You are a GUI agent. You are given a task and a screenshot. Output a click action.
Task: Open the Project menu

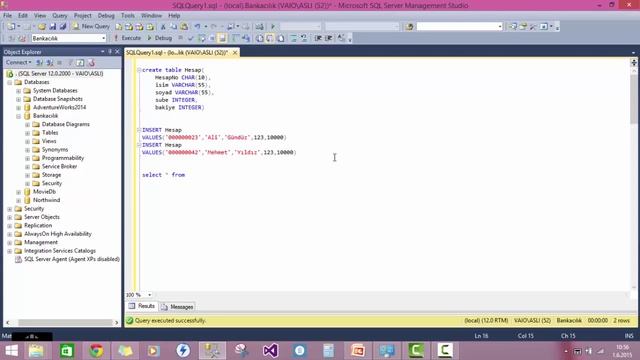[82, 16]
